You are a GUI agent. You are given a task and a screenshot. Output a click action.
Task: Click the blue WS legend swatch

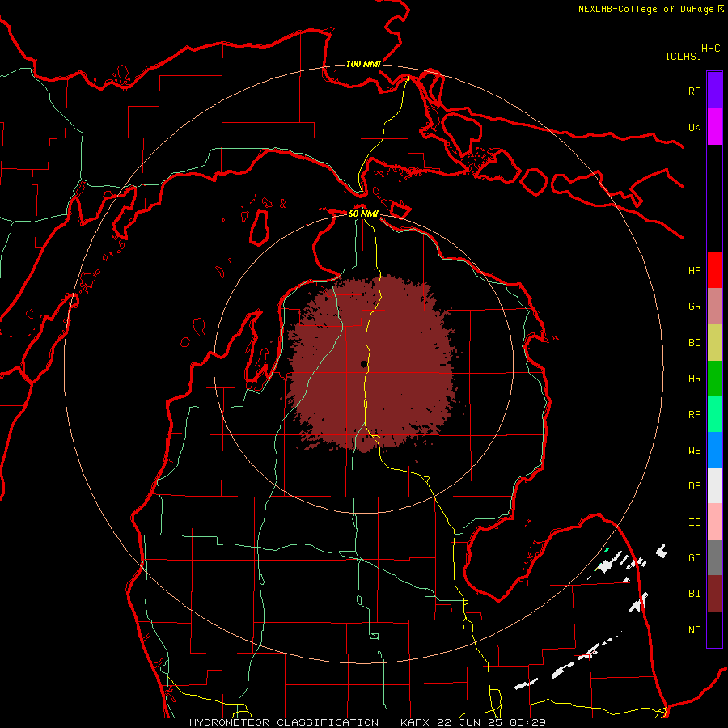click(714, 450)
